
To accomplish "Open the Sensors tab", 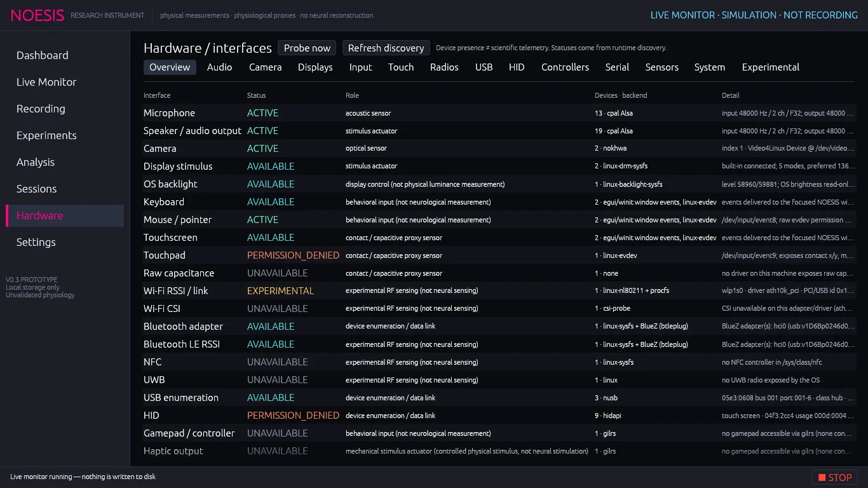I will pyautogui.click(x=662, y=67).
